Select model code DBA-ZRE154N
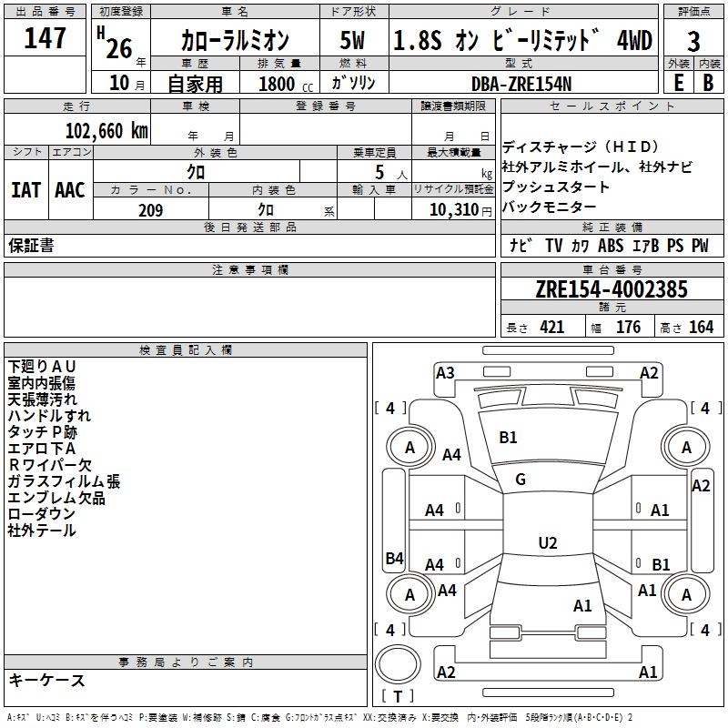Viewport: 728px width, 728px height. coord(521,84)
